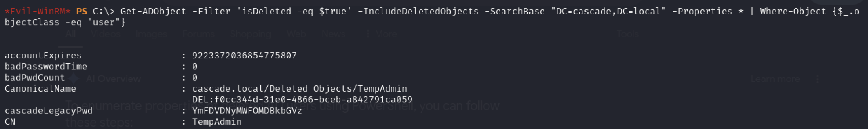Go to the Shopping tab

250,34
